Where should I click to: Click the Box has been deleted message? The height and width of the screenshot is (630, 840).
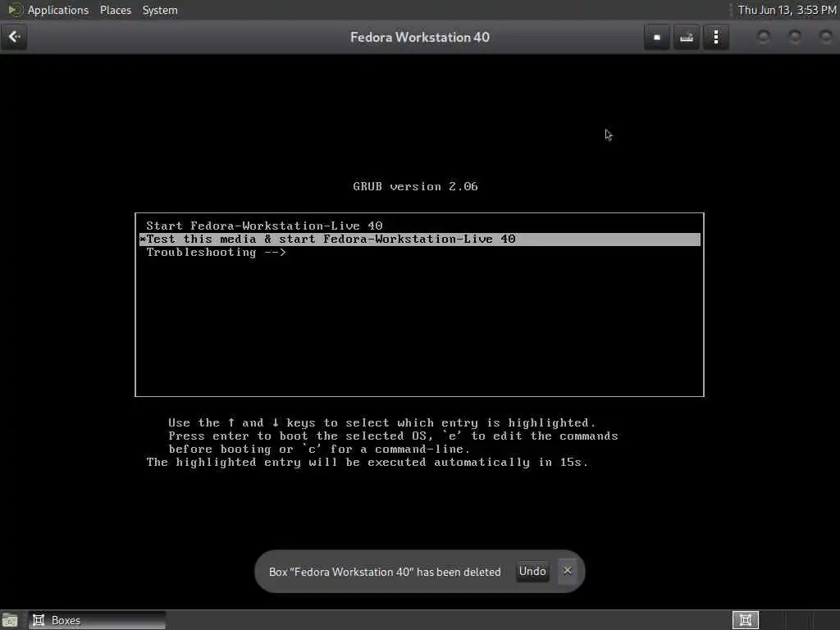coord(385,572)
